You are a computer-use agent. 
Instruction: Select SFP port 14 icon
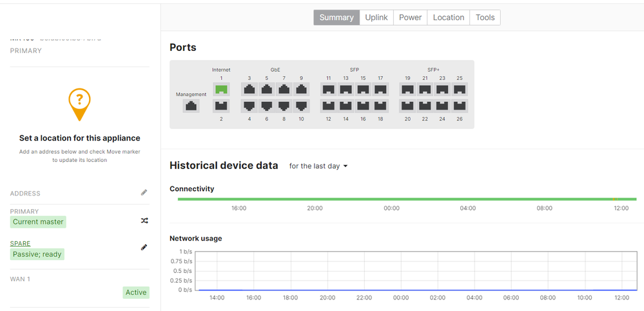pos(346,106)
